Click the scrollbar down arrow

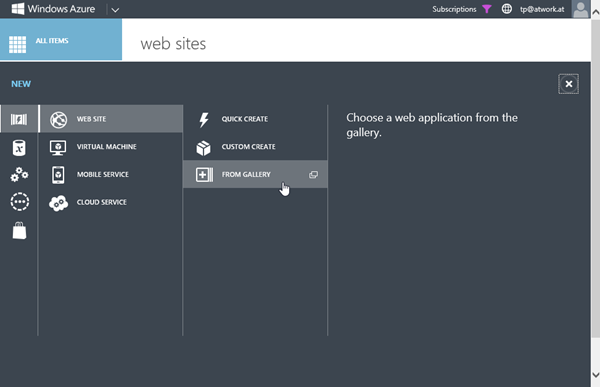click(x=595, y=375)
